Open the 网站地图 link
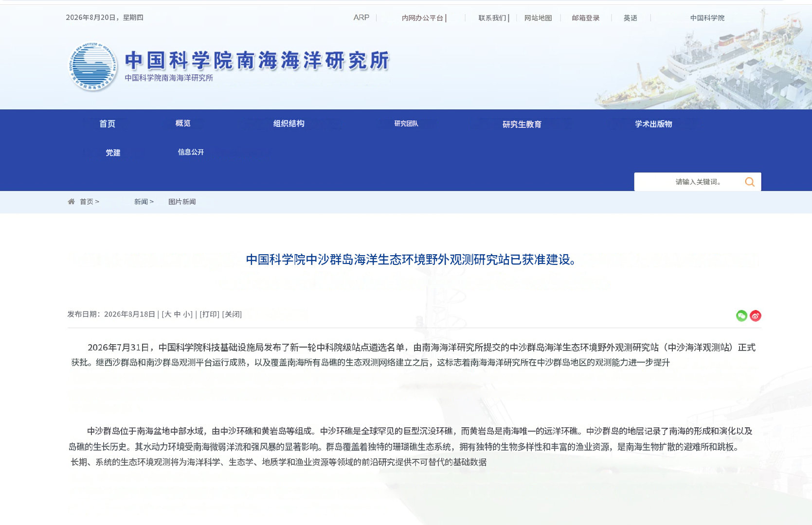Viewport: 812px width, 525px height. point(538,18)
